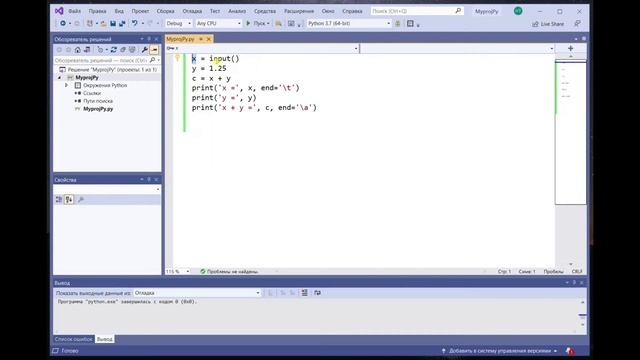Screen dimensions: 640x360
Task: Click the search magnifier in the top search box
Action: tap(458, 11)
